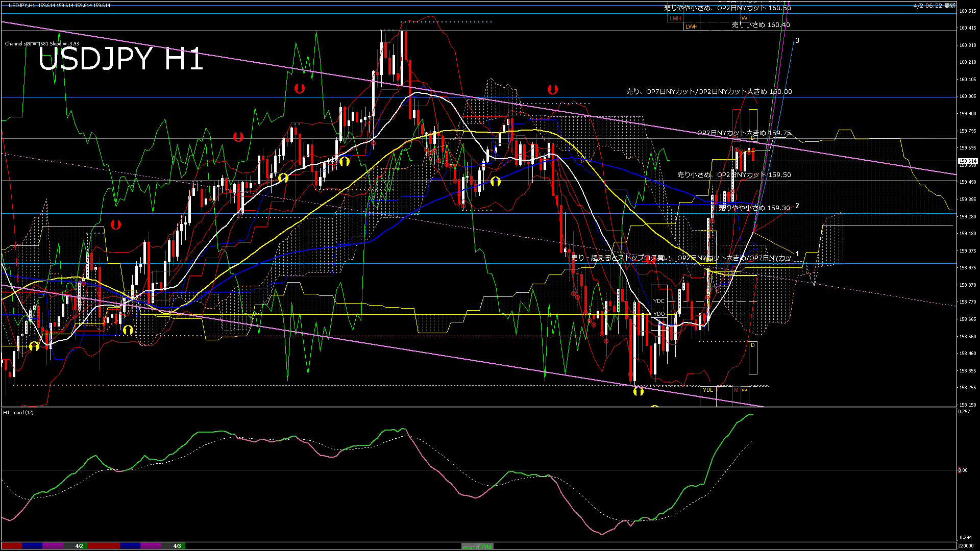Click the macd ON toggle button
Image resolution: width=980 pixels, height=551 pixels.
[x=477, y=546]
